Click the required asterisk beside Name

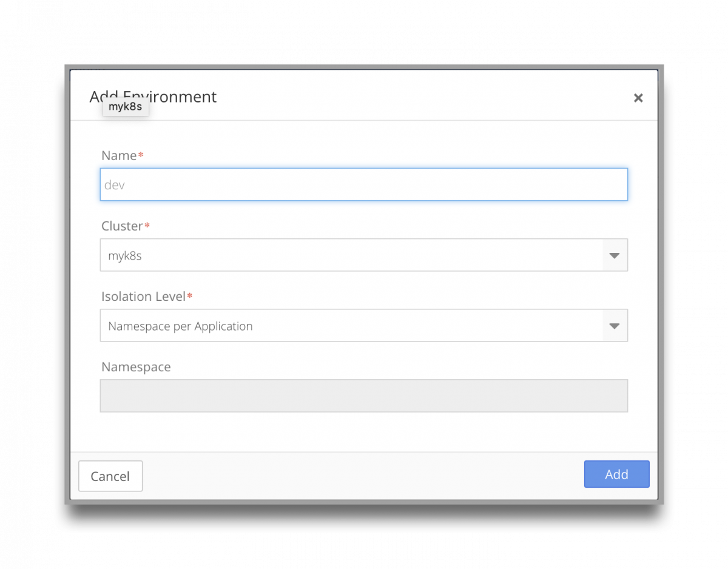click(140, 155)
